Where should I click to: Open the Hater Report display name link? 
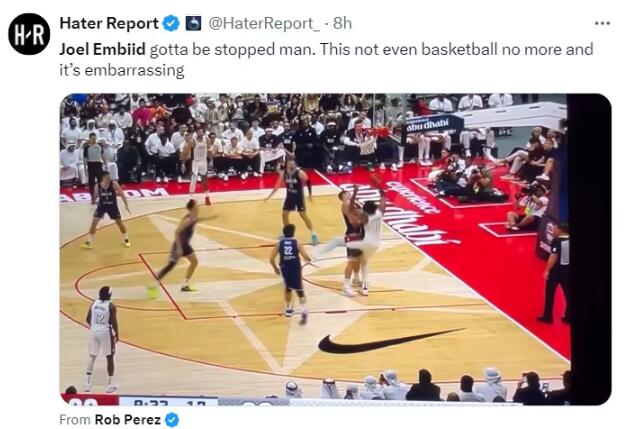[109, 23]
